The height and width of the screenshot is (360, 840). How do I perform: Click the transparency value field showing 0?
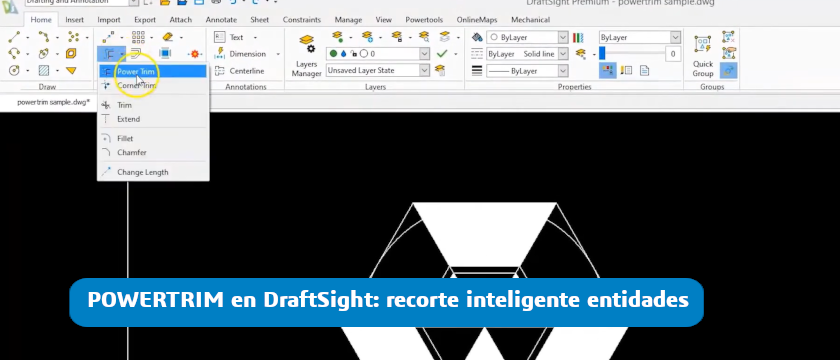[x=673, y=54]
